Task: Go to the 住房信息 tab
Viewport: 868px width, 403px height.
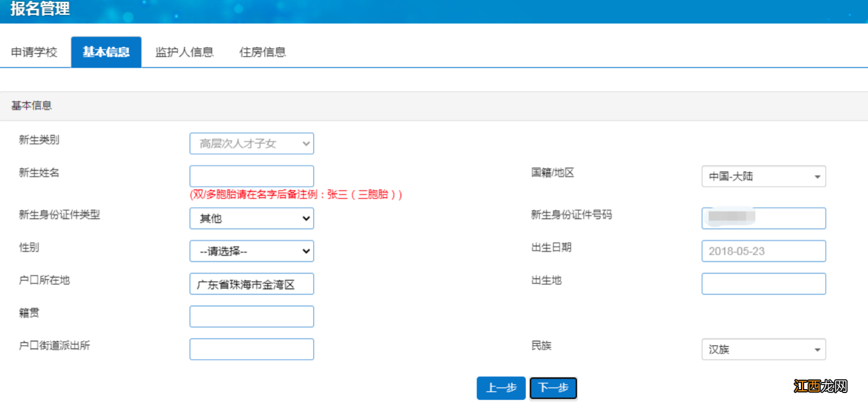Action: [263, 52]
